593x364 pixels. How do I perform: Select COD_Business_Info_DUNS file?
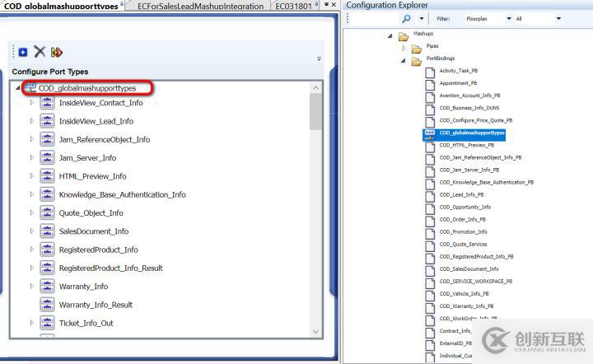[x=469, y=108]
